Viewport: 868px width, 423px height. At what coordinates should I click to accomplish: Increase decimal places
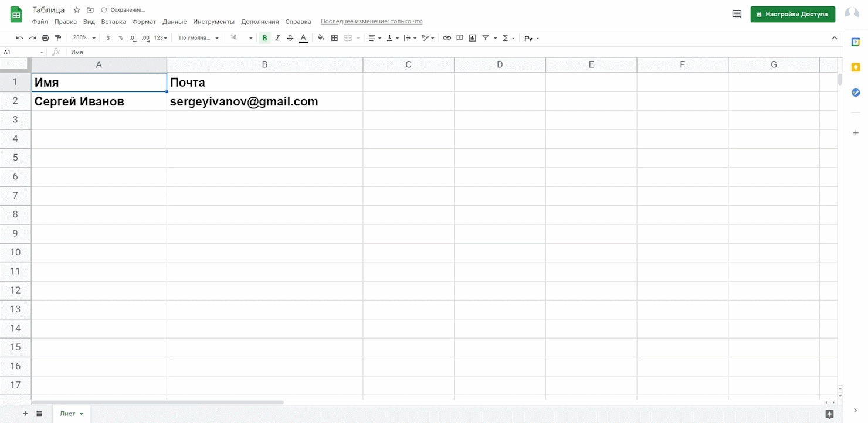coord(146,38)
